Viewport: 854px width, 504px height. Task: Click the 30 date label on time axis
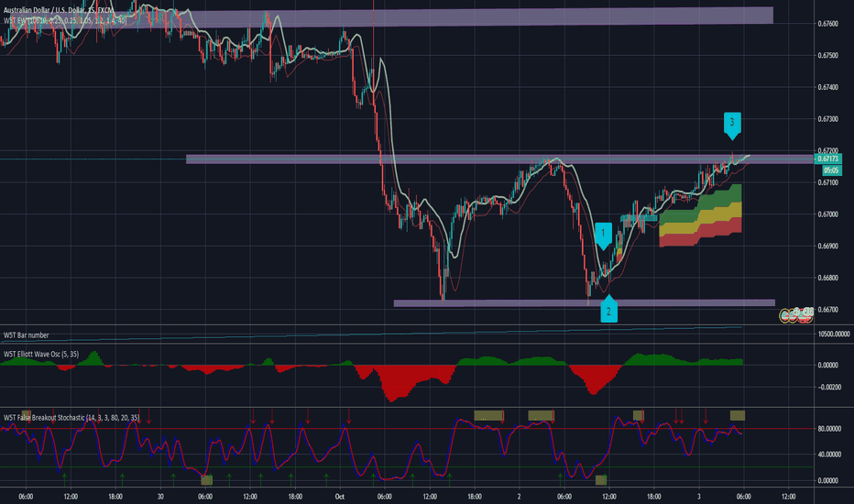(160, 497)
